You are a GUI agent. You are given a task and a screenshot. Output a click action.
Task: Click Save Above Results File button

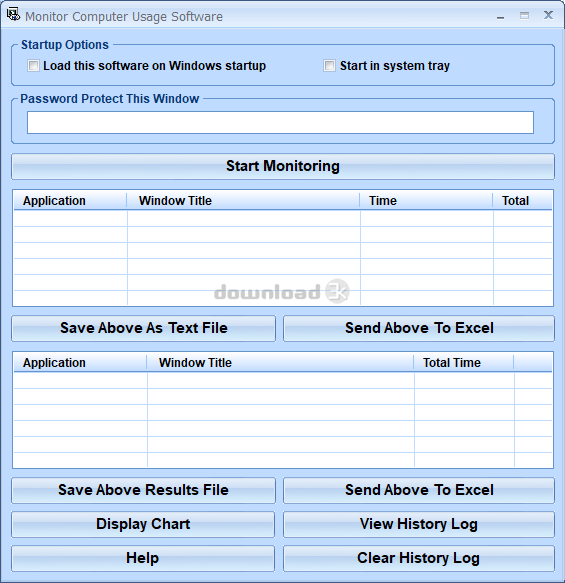pos(143,490)
